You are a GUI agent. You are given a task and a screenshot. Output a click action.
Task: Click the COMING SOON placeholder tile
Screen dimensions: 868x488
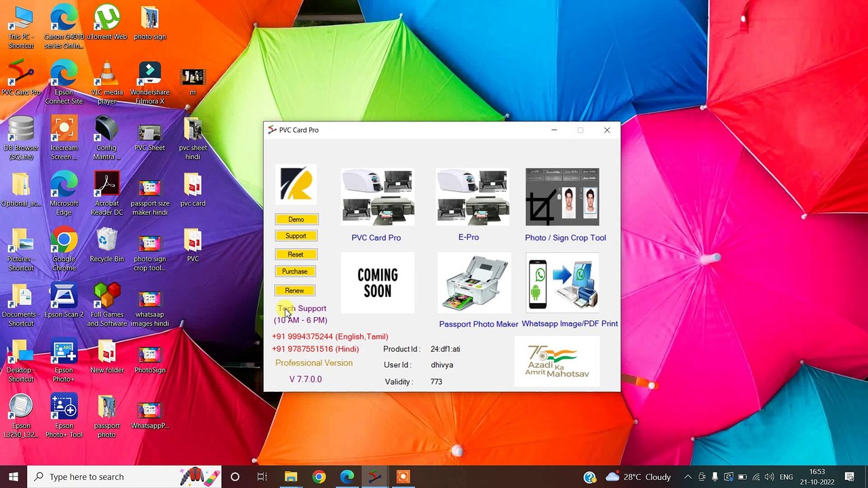pos(378,283)
